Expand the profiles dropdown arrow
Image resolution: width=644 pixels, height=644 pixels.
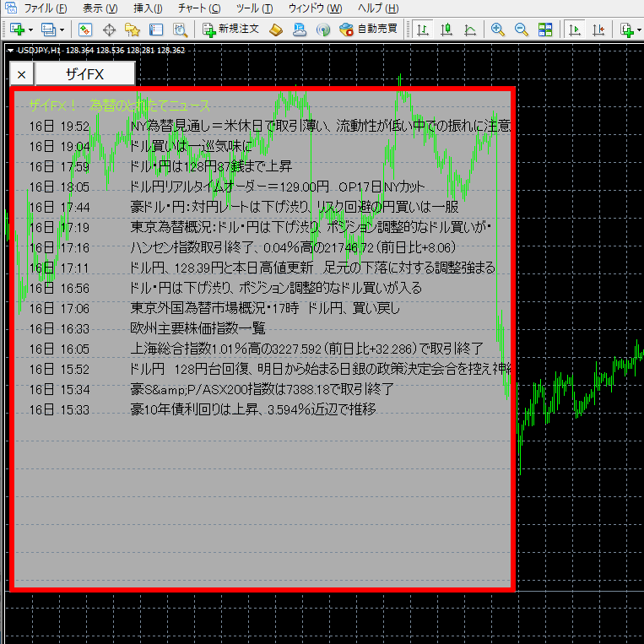point(62,30)
